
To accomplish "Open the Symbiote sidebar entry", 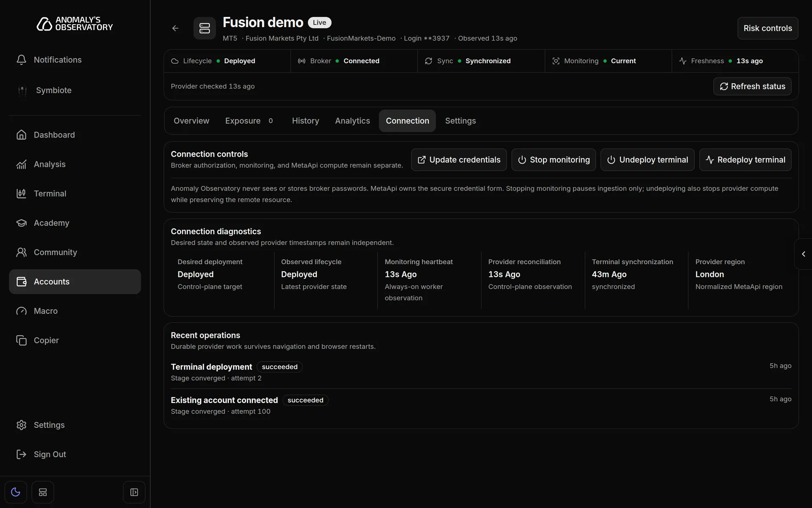I will coord(75,90).
